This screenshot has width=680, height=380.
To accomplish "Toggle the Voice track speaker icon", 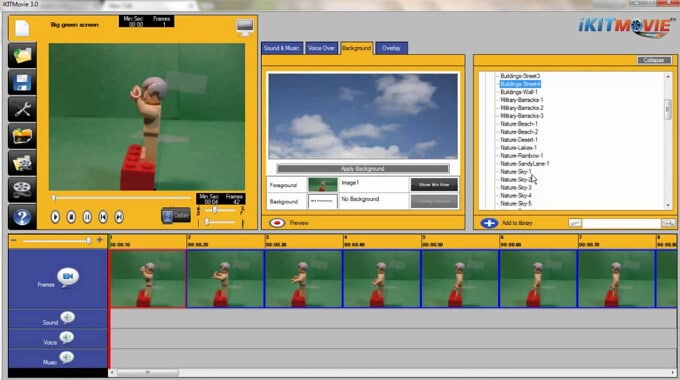I will pos(66,337).
